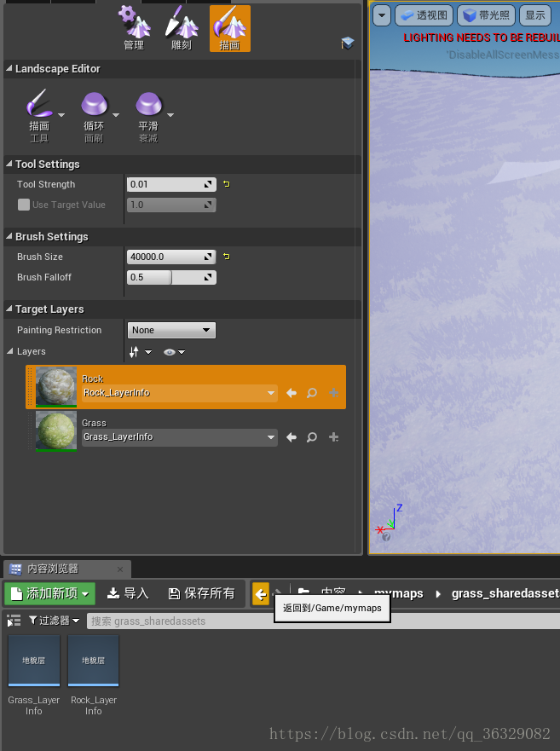
Task: Choose the 循环 circle brush icon
Action: coord(94,103)
